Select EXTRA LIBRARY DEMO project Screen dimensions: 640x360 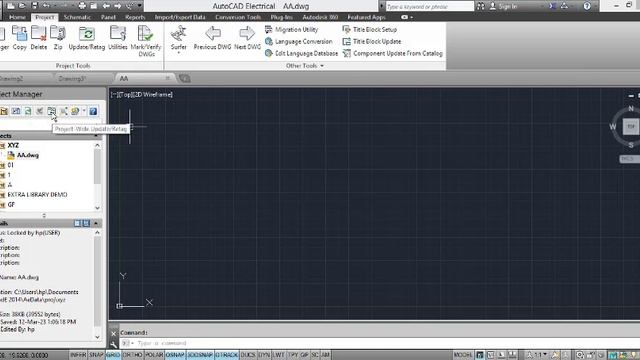click(37, 195)
